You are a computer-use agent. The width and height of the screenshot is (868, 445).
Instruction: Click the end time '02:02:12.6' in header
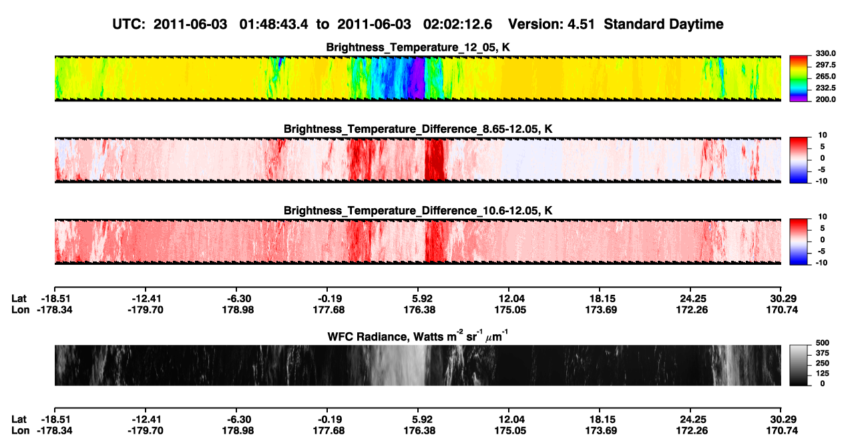458,24
